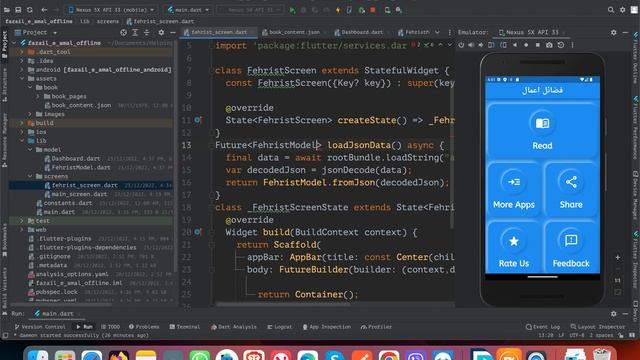Open device selector Nexus 5X API 33 (mobile)
The height and width of the screenshot is (360, 640).
(x=111, y=10)
